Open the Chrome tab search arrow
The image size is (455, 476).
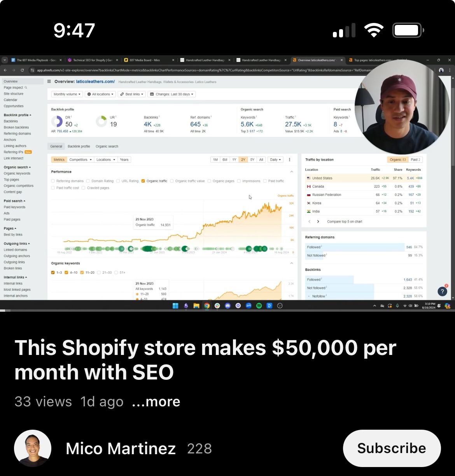5,60
